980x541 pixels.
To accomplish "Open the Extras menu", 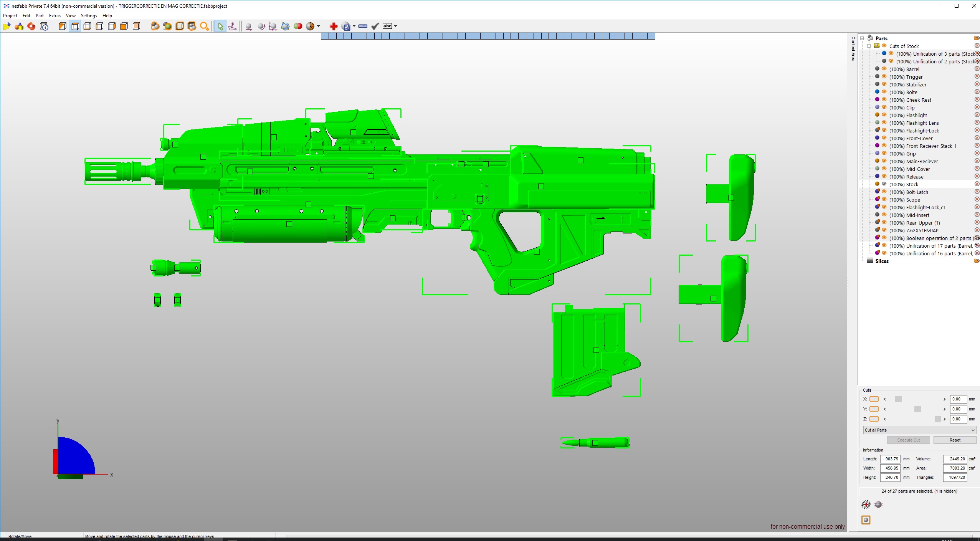I will [55, 16].
